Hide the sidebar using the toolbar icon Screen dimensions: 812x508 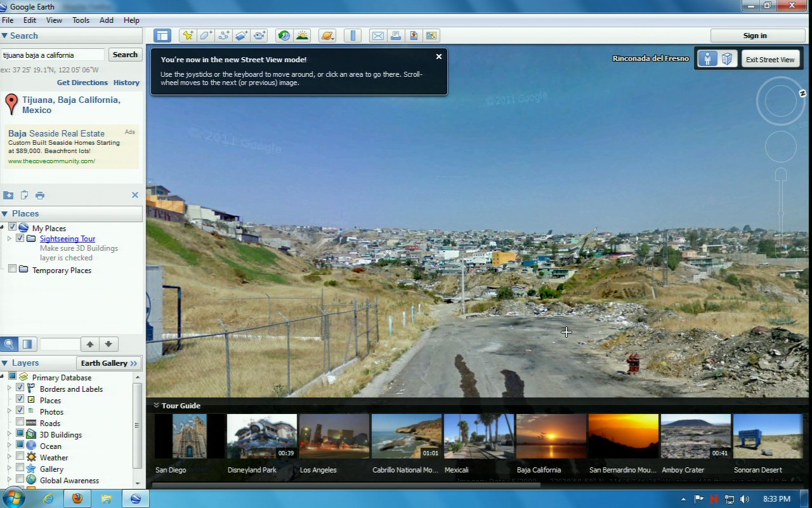pos(162,36)
